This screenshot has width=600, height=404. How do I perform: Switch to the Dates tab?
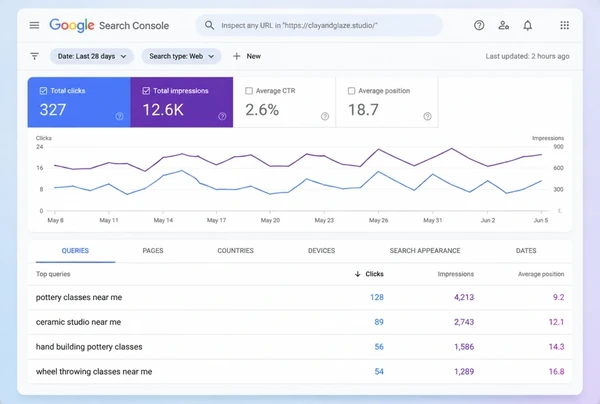click(526, 251)
